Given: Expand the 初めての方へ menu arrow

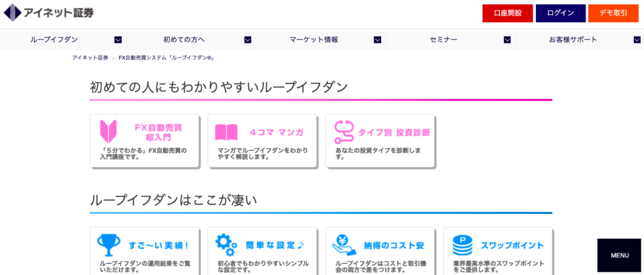Looking at the screenshot, I should point(248,40).
